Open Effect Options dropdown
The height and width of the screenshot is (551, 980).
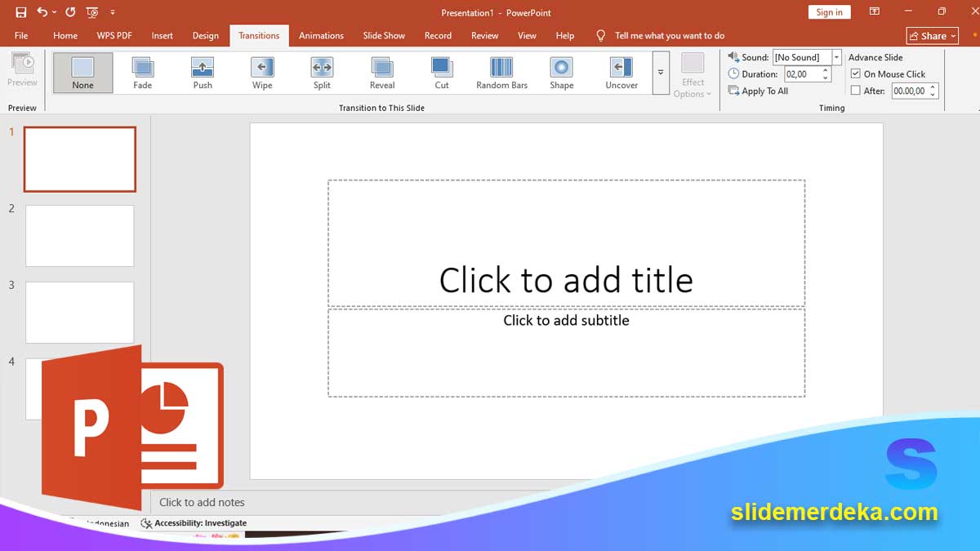[x=693, y=75]
